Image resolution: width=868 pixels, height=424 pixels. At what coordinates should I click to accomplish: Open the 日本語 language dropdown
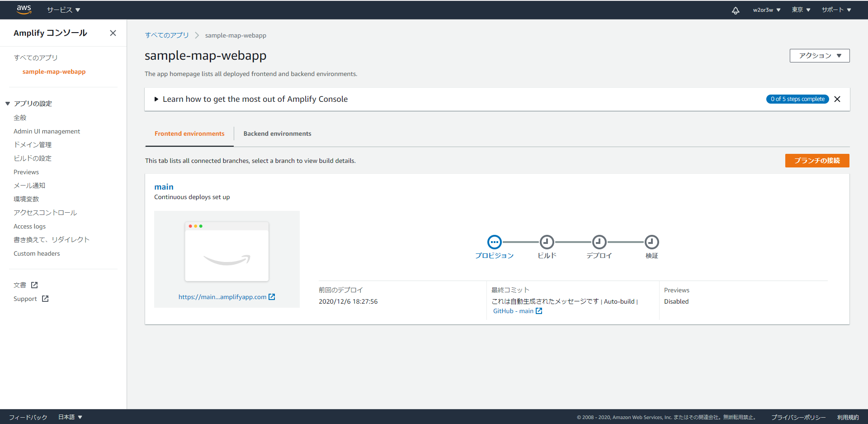70,417
